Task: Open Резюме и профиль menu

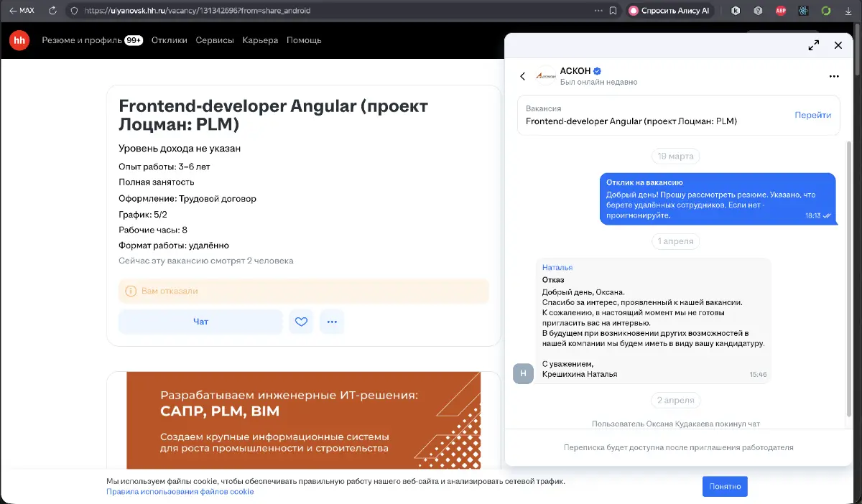Action: pyautogui.click(x=82, y=40)
